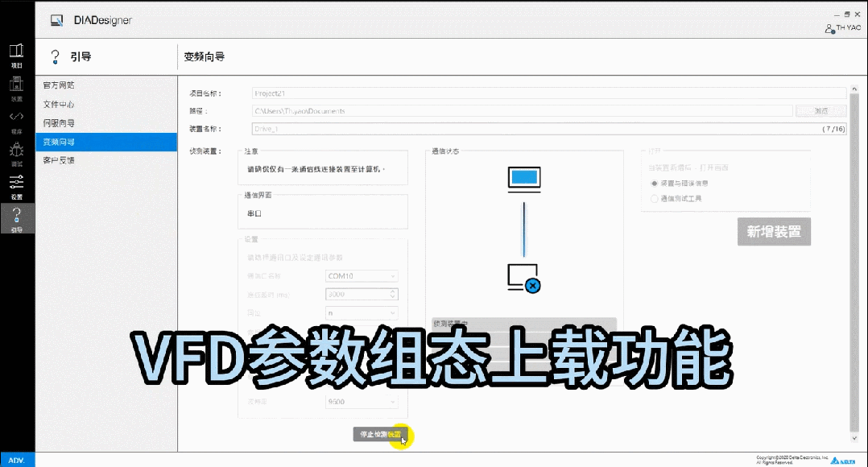
Task: Click the 浏览 browse button beside path
Action: click(x=821, y=111)
